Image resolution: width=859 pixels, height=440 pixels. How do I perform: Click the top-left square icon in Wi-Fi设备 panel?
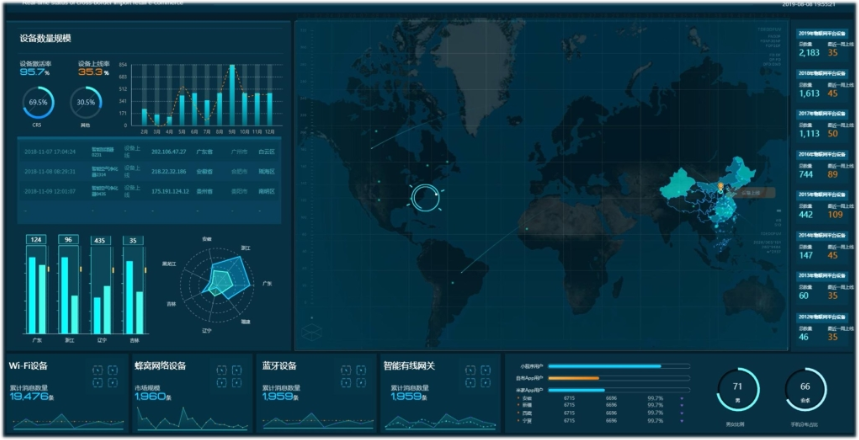pyautogui.click(x=97, y=370)
